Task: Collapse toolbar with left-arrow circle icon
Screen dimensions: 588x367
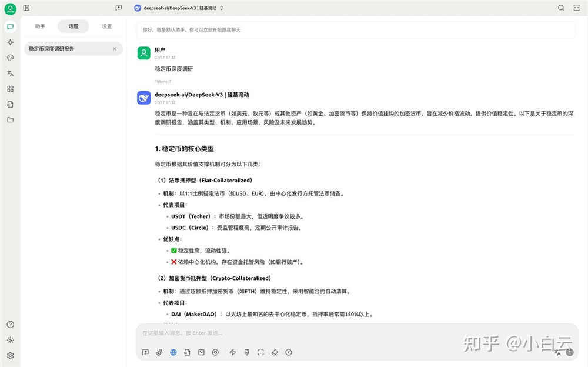Action: [289, 352]
